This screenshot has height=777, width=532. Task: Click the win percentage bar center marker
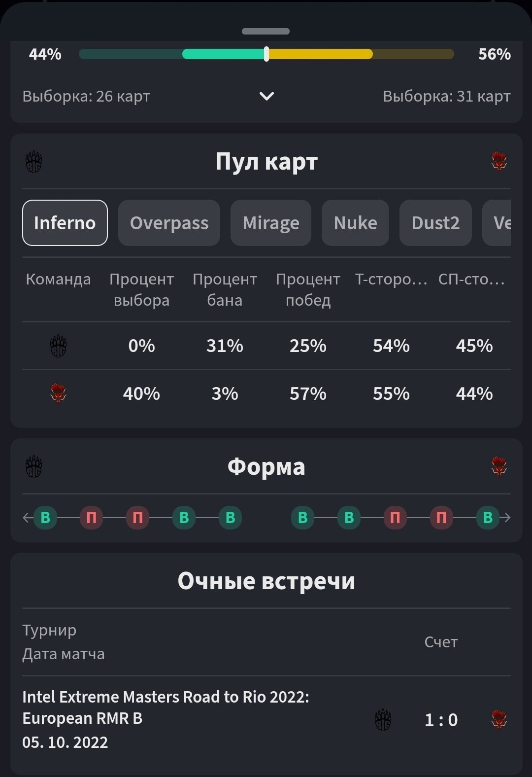(266, 54)
